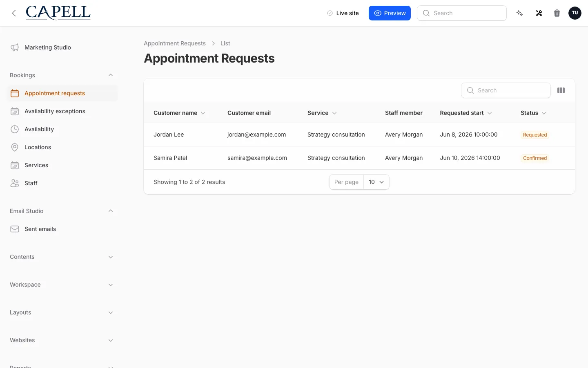This screenshot has height=368, width=588.
Task: Click the Availability exceptions calendar icon
Action: click(x=15, y=111)
